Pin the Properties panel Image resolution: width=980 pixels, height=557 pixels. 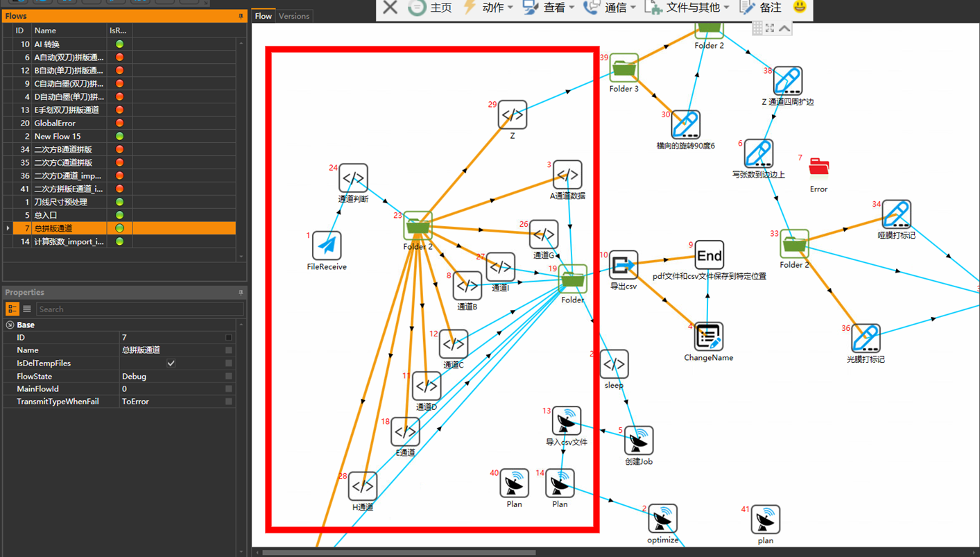click(x=241, y=293)
